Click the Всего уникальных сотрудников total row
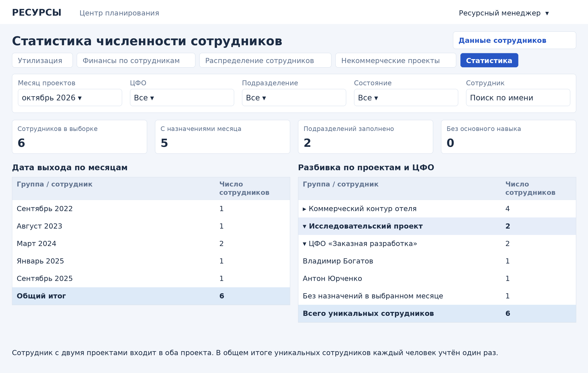The image size is (588, 373). pyautogui.click(x=437, y=313)
